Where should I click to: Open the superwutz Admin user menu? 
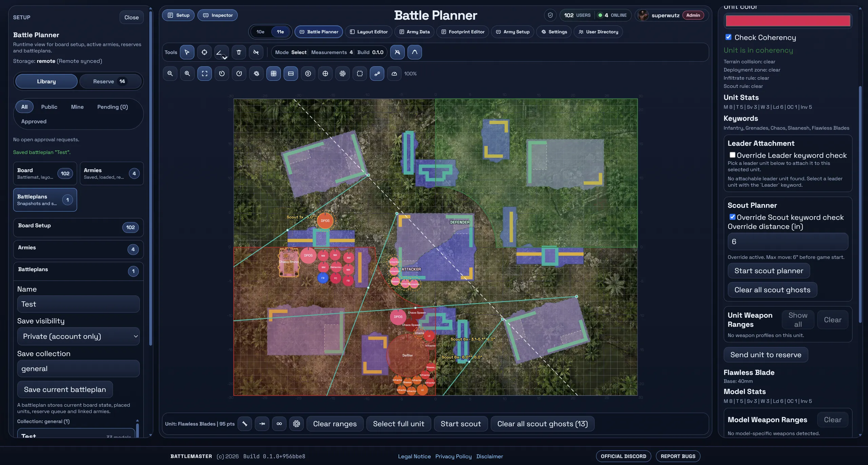tap(671, 15)
